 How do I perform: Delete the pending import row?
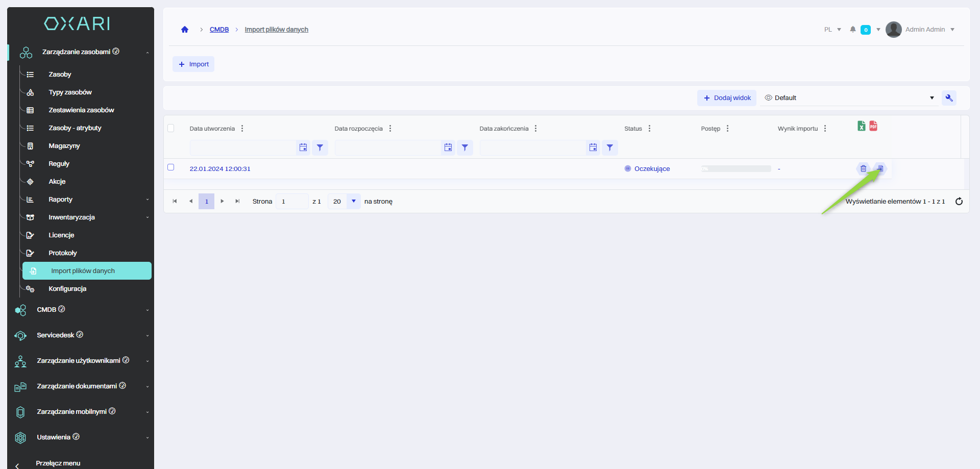pyautogui.click(x=863, y=168)
